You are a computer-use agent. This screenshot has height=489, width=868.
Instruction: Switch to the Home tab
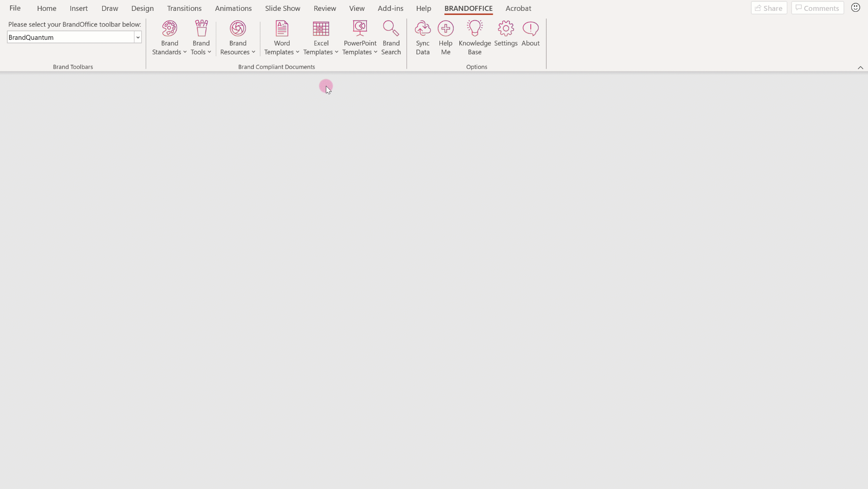point(47,8)
